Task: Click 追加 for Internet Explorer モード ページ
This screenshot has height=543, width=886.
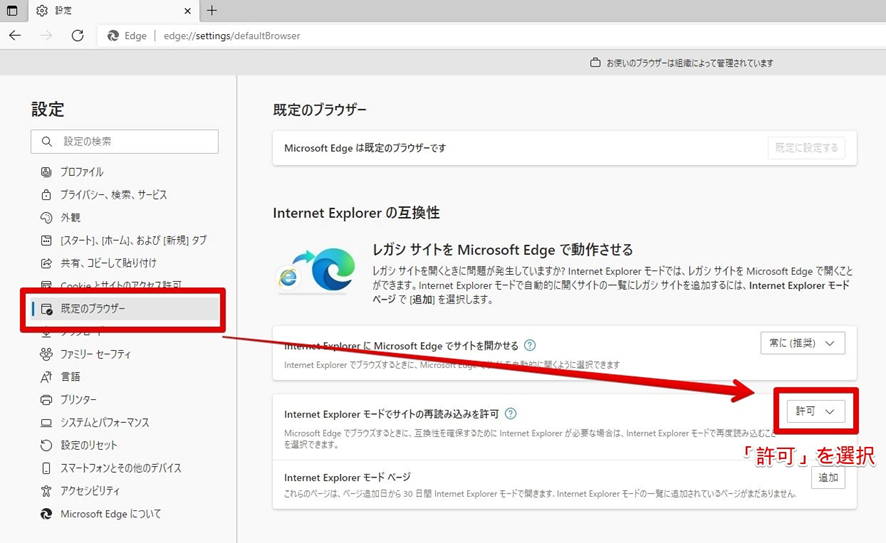Action: 828,478
